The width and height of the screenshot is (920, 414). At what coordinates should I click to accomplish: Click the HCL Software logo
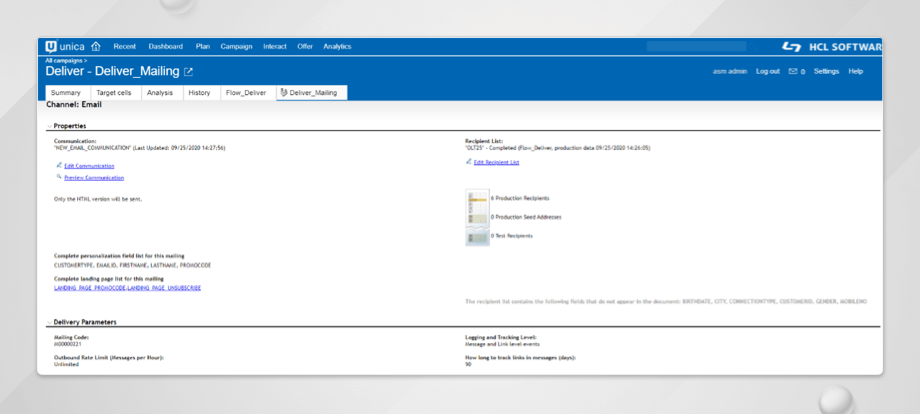[x=832, y=47]
